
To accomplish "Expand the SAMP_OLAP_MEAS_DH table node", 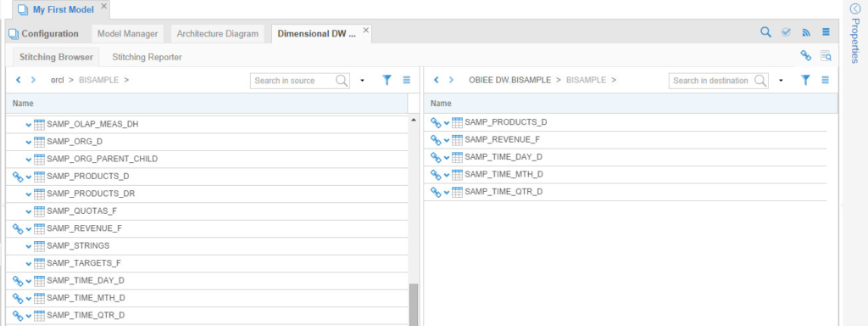I will pyautogui.click(x=29, y=125).
